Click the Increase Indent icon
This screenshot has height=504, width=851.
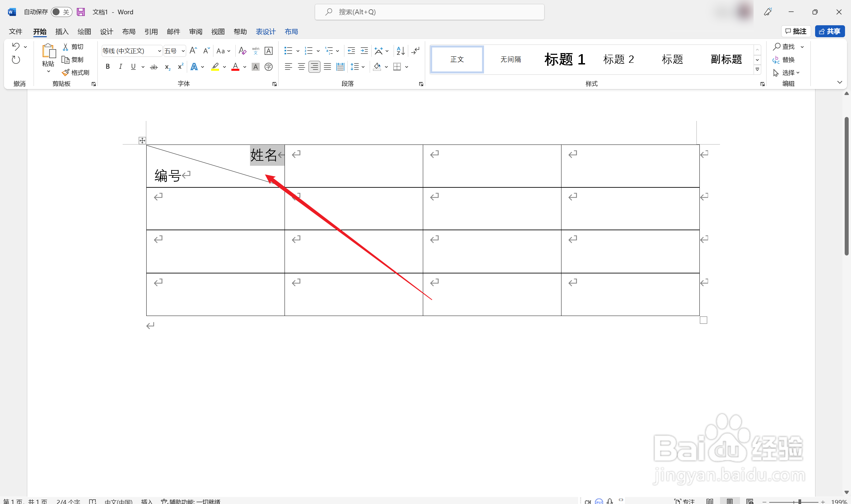(364, 51)
